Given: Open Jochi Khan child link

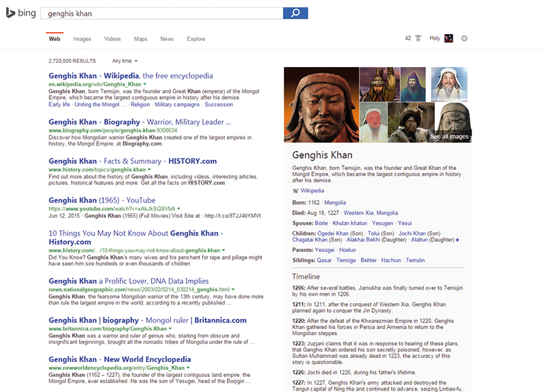Looking at the screenshot, I should point(412,234).
